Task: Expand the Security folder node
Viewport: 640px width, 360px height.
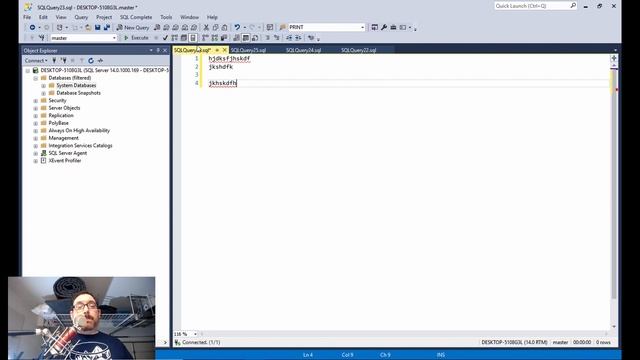Action: coord(36,101)
